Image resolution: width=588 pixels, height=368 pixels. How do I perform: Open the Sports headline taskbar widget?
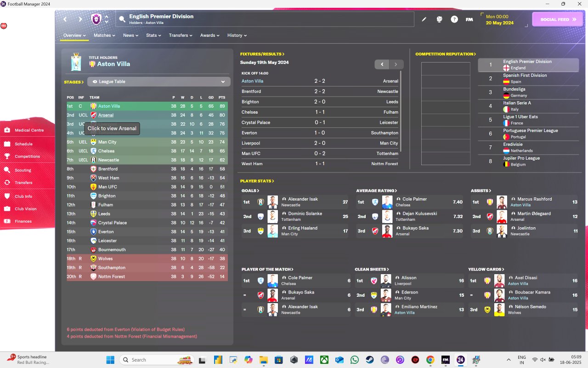pos(28,359)
